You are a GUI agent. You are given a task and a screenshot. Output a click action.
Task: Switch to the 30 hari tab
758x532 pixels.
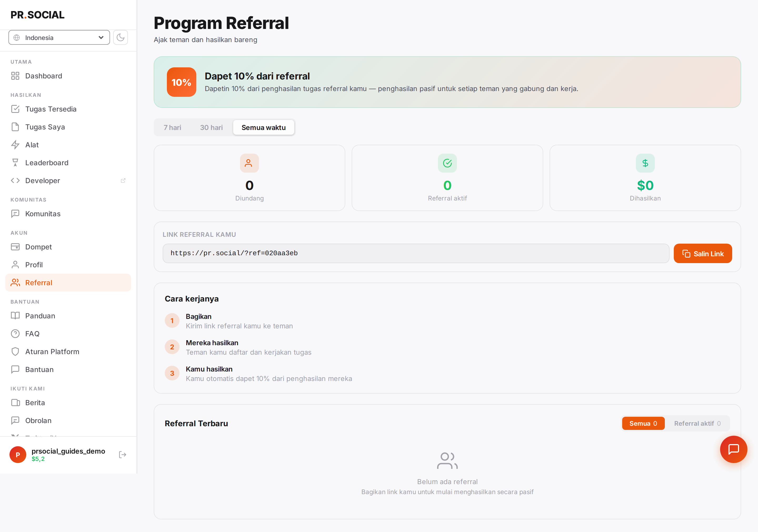[211, 127]
